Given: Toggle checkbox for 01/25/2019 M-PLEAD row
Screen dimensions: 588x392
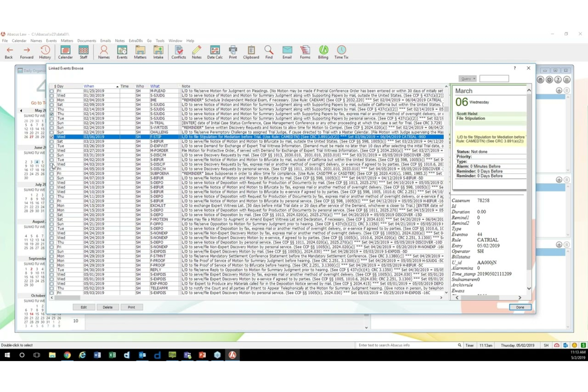Looking at the screenshot, I should (52, 91).
